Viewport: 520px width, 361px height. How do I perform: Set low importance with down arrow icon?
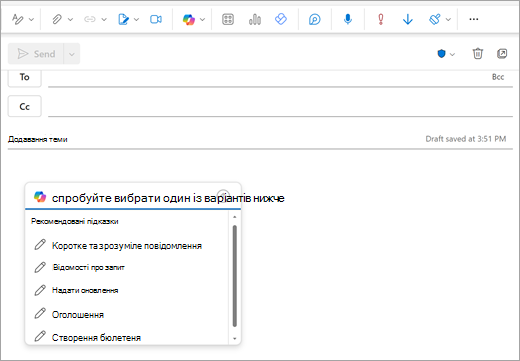[408, 19]
